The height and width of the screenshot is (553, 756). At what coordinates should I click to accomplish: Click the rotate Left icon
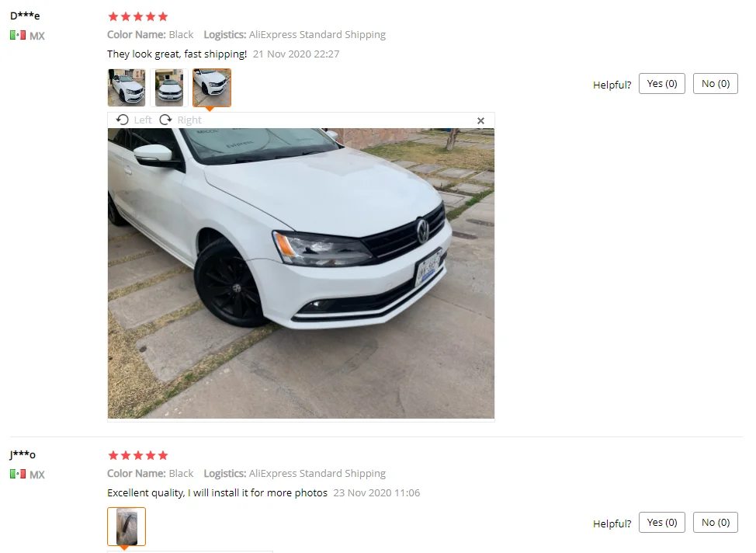(x=123, y=120)
